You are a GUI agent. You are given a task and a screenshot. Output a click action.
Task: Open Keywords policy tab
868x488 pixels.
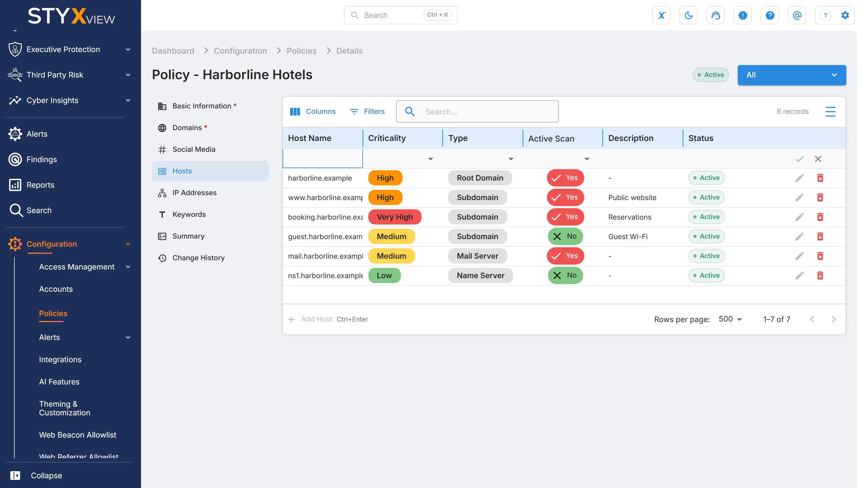[210, 214]
